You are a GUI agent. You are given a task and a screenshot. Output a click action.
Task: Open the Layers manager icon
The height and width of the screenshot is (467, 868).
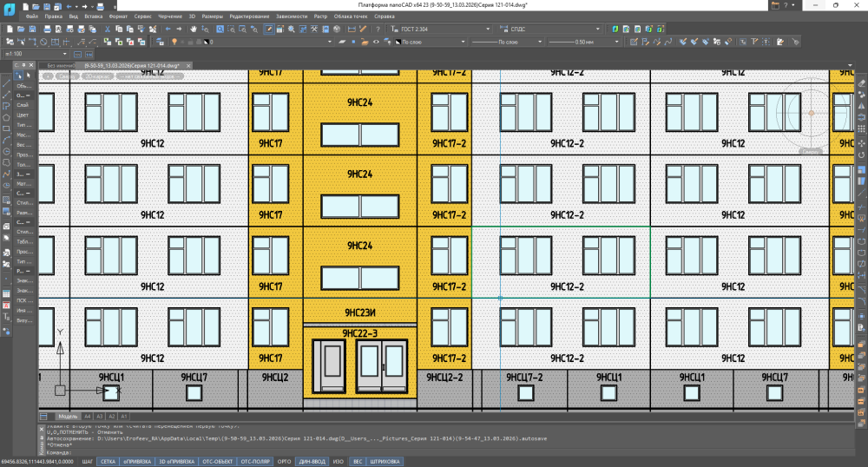160,42
